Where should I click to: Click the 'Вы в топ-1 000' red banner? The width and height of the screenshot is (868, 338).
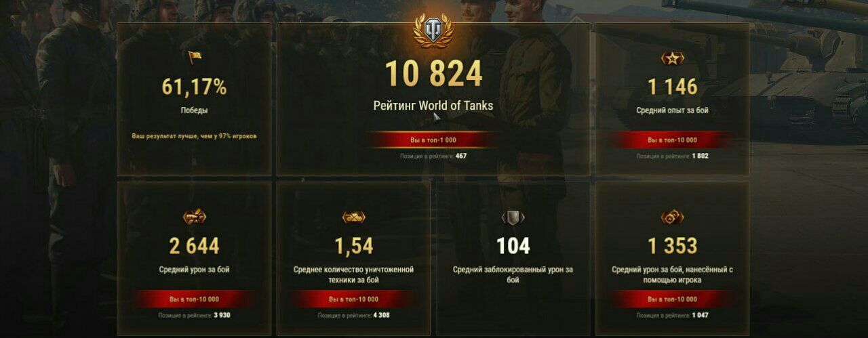click(433, 140)
